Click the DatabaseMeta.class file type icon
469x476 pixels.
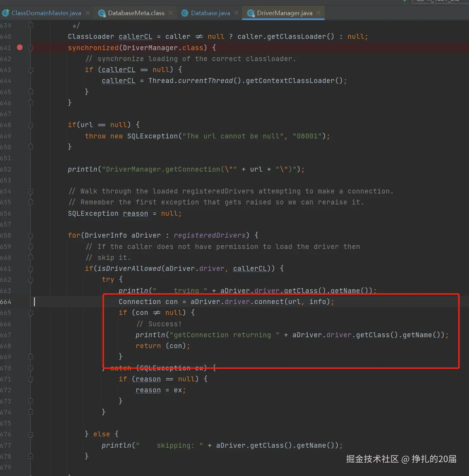102,13
